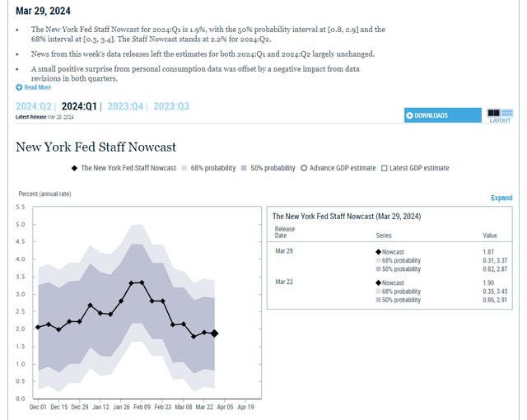Click the 50% probability swatch for Mar 29

pyautogui.click(x=378, y=269)
